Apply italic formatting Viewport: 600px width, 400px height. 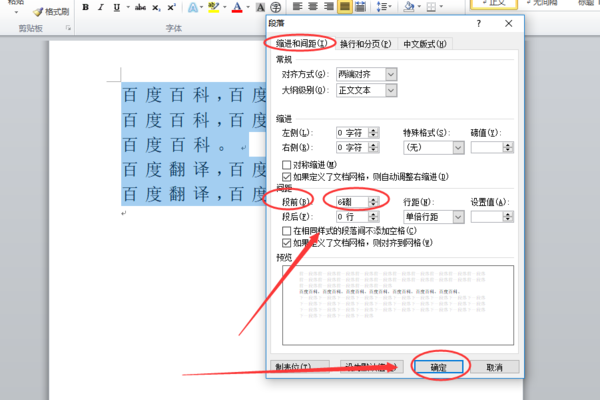click(101, 7)
